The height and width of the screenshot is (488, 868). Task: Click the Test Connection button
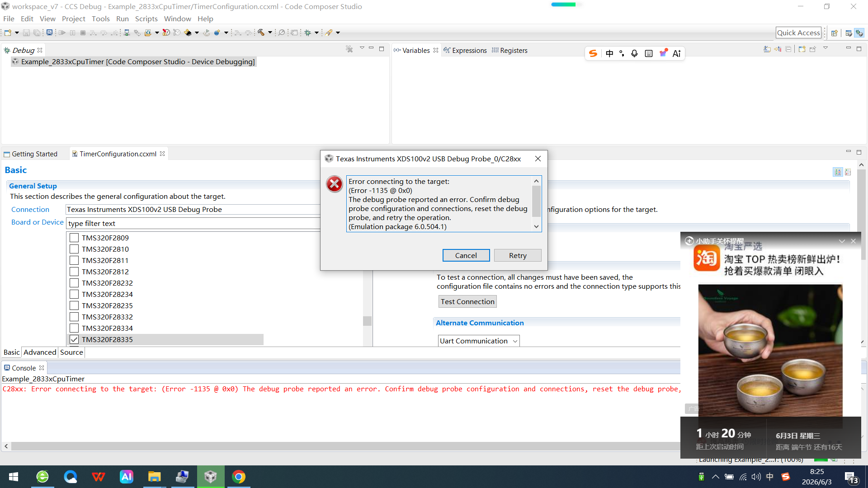tap(467, 301)
